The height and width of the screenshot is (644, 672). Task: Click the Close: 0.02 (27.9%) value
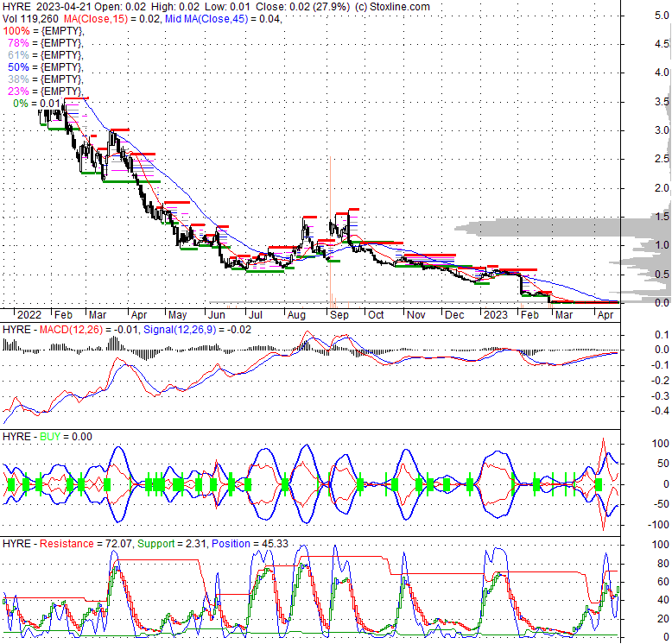point(302,6)
